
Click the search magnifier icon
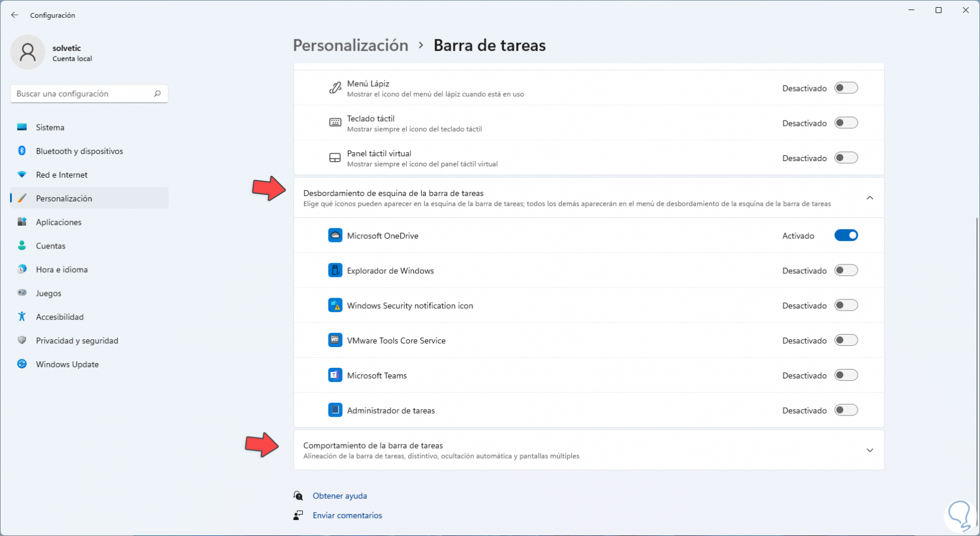(157, 93)
